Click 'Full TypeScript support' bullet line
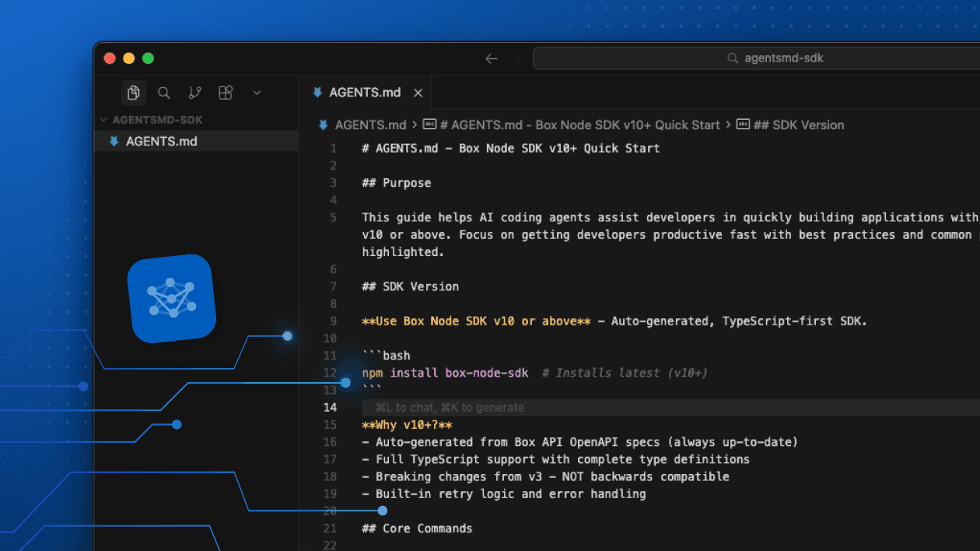This screenshot has width=980, height=551. click(x=555, y=459)
